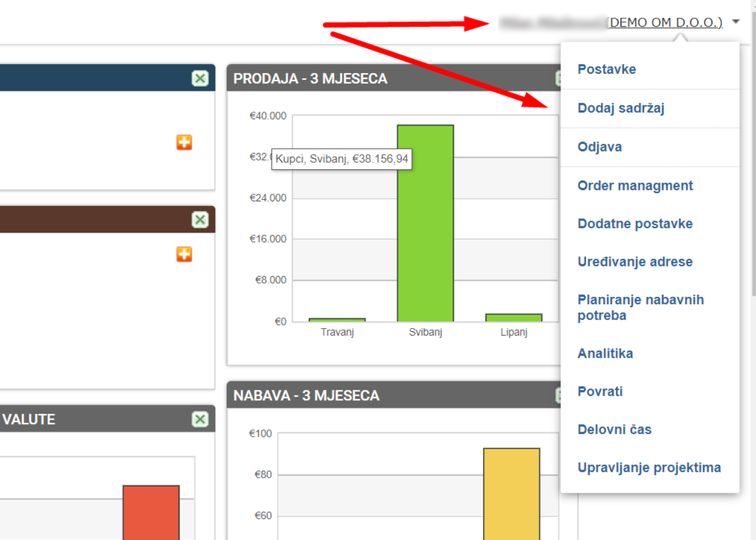Click the Lipanj bar in sales chart
This screenshot has width=756, height=540.
[x=514, y=318]
